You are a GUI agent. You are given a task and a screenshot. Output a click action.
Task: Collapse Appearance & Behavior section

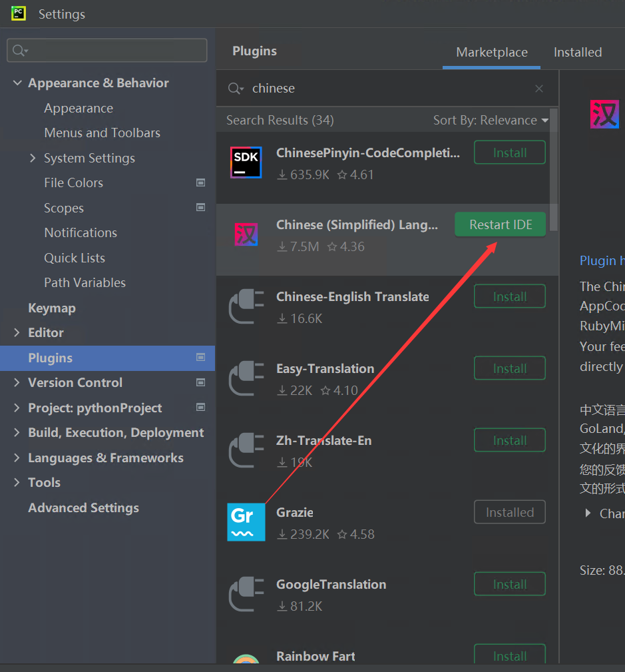point(17,83)
